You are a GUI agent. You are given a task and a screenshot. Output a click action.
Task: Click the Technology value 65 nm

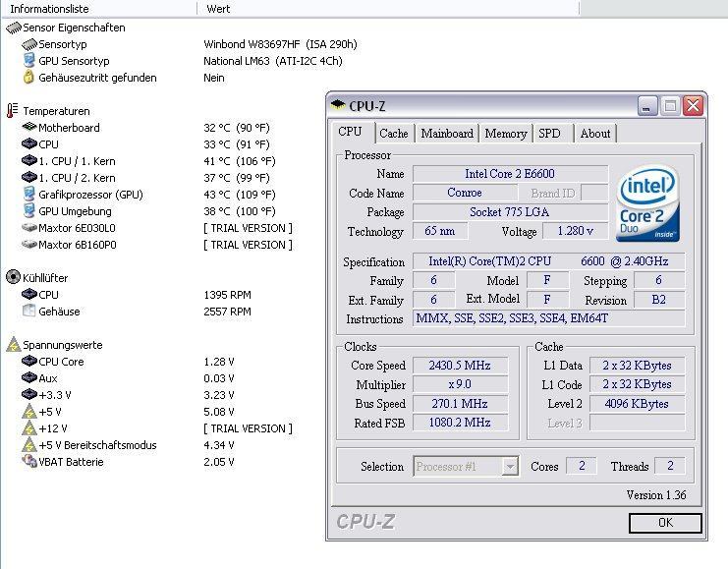pyautogui.click(x=440, y=231)
